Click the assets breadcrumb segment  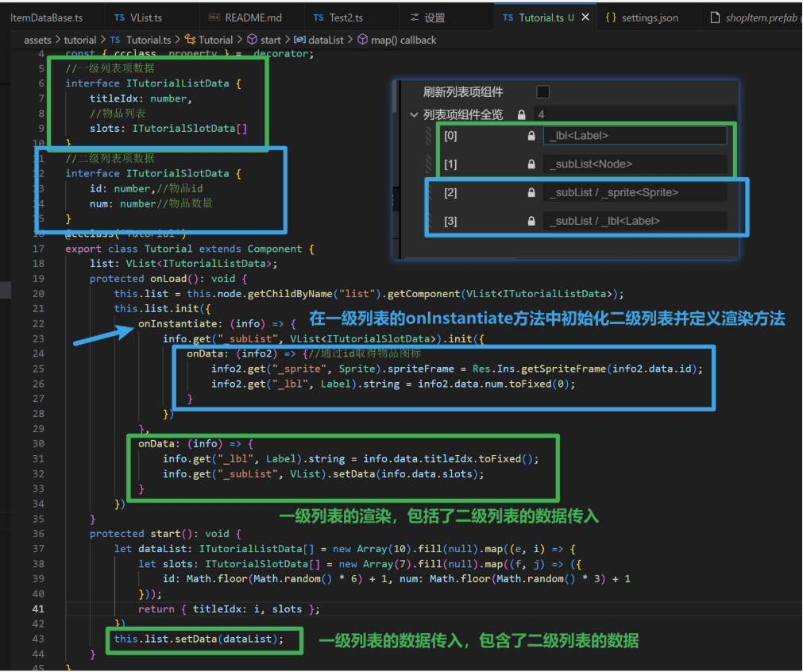click(37, 40)
